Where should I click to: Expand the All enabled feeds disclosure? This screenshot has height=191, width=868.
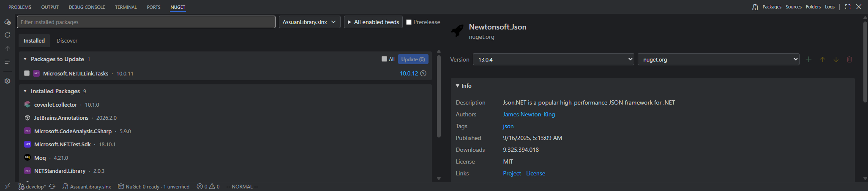pos(373,22)
